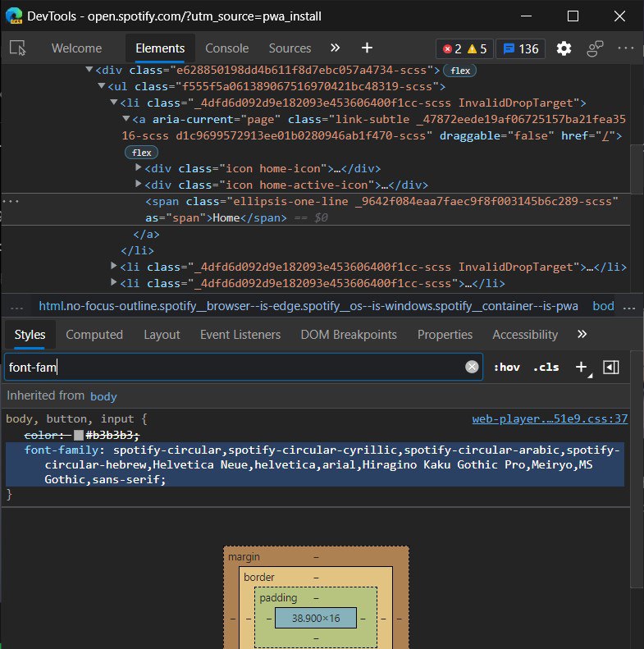Open DevTools settings gear

pyautogui.click(x=564, y=48)
